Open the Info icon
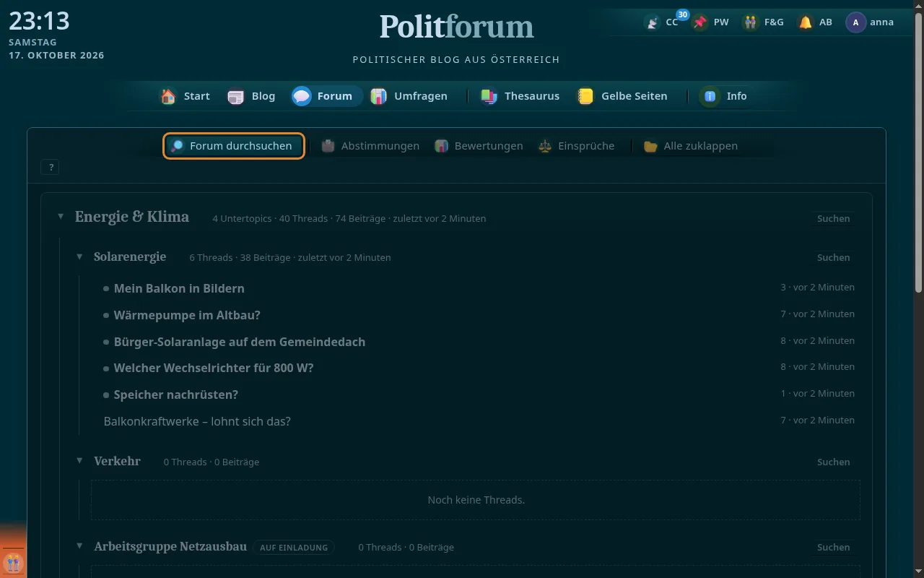This screenshot has width=924, height=578. click(x=710, y=96)
